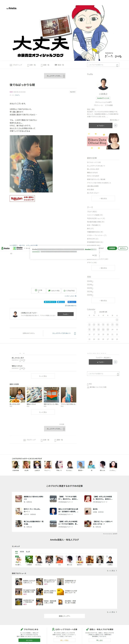
Task: Expand the profile with 続きを見る
Action: coord(114,120)
